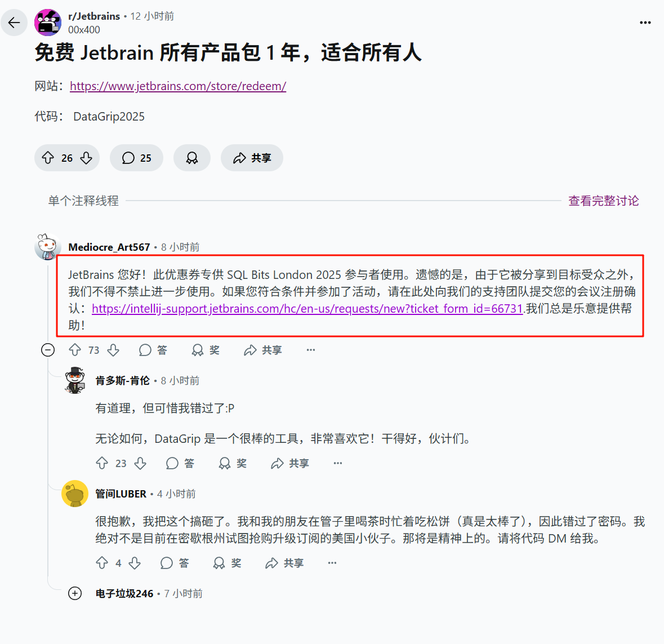The image size is (664, 644).
Task: Open the intellij-support ticket form link
Action: [x=307, y=308]
